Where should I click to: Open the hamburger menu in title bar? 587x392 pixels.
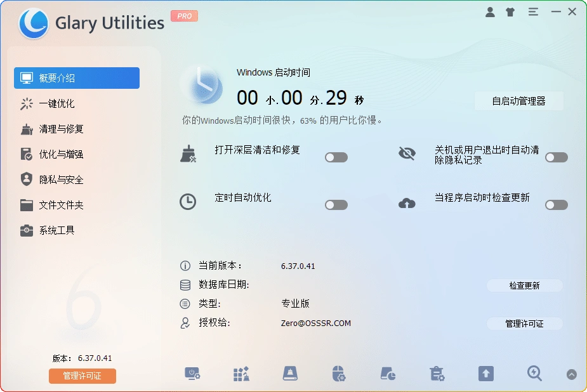click(533, 11)
